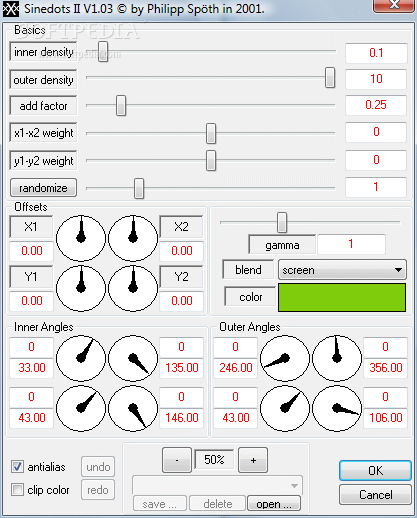Click the inner angle dial showing 135.00
The height and width of the screenshot is (518, 417).
pos(133,358)
